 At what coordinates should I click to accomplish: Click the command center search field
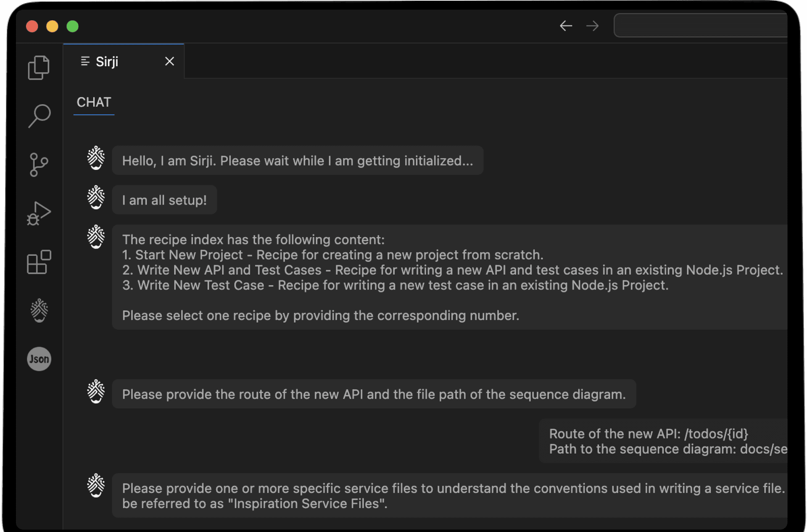(700, 26)
